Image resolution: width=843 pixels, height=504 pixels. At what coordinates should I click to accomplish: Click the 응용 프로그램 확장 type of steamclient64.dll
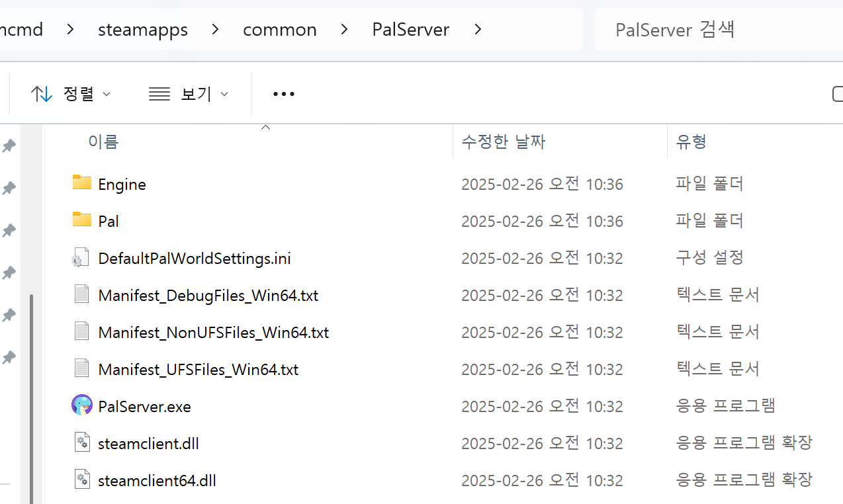click(744, 480)
